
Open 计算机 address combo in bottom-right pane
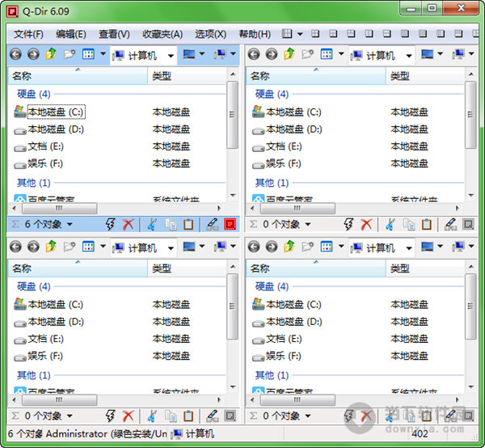[382, 247]
